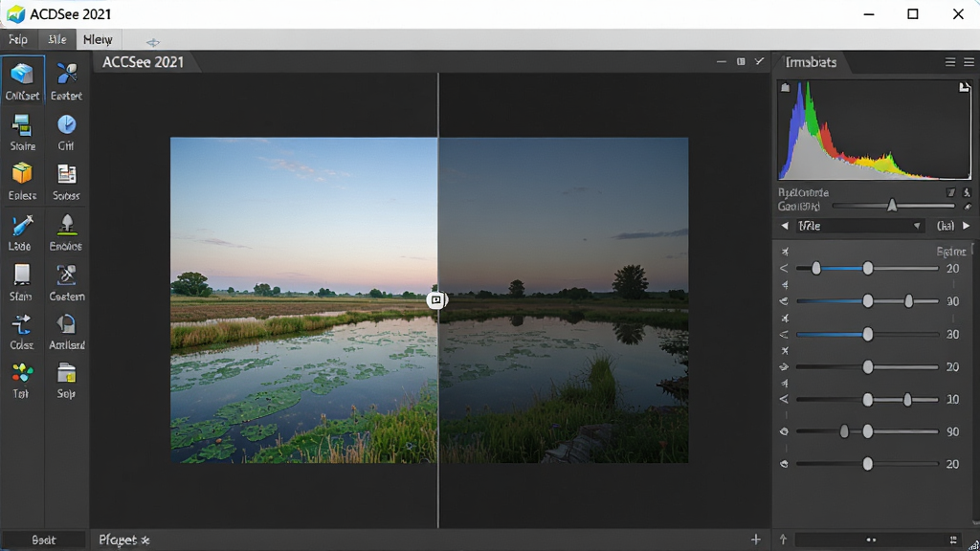Open the orange box Eplers tool
Image resolution: width=980 pixels, height=551 pixels.
22,174
